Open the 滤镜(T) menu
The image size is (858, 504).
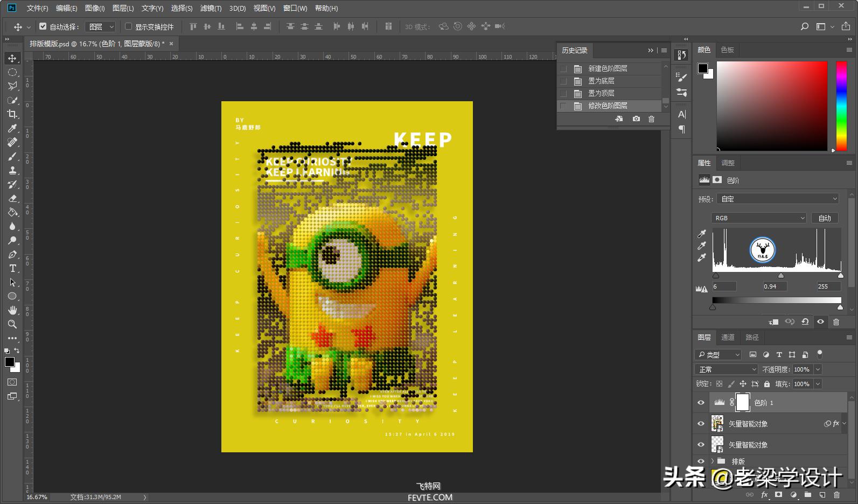[211, 8]
